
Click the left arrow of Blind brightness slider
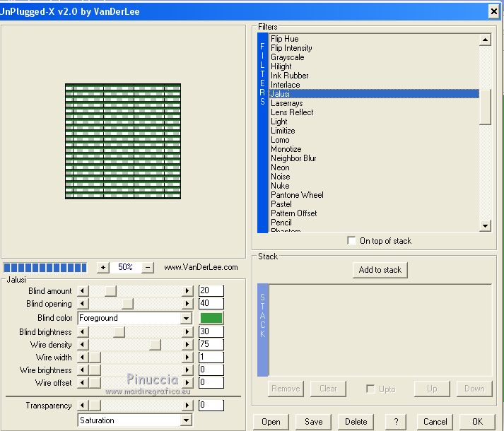click(83, 331)
